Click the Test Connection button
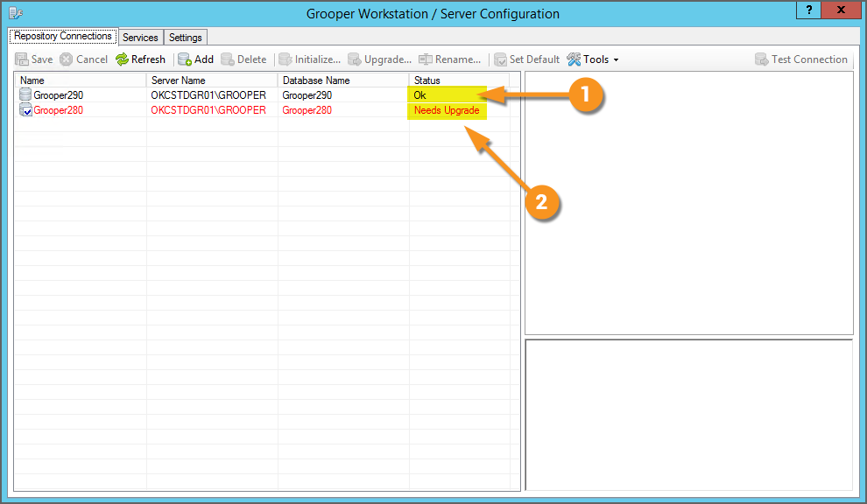 point(800,59)
